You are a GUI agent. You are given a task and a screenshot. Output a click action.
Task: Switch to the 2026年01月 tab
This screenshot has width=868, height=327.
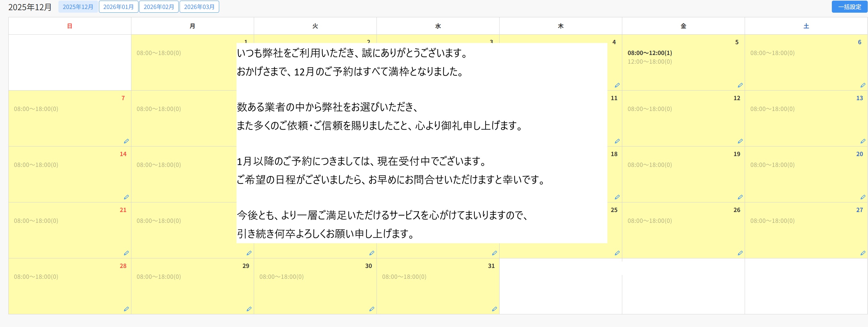coord(118,7)
